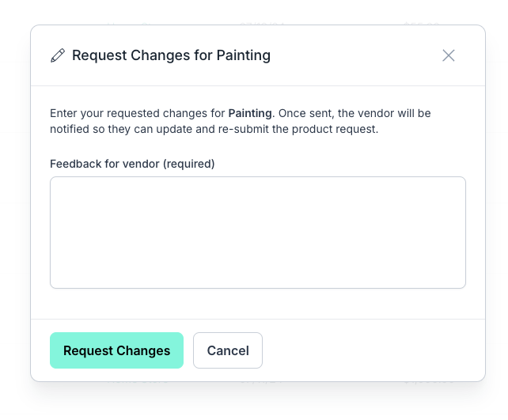508x420 pixels.
Task: Click the "Feedback for vendor (required)" label
Action: click(132, 164)
